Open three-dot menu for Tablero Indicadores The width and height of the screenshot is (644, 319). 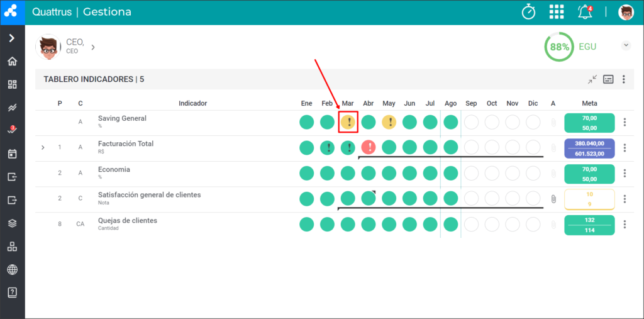624,79
